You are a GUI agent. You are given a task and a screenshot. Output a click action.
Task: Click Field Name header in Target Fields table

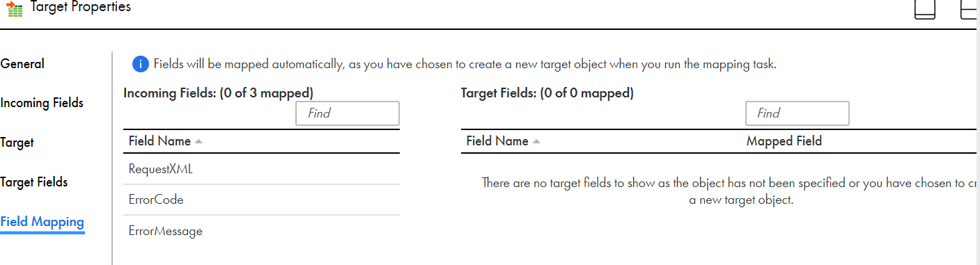tap(497, 141)
